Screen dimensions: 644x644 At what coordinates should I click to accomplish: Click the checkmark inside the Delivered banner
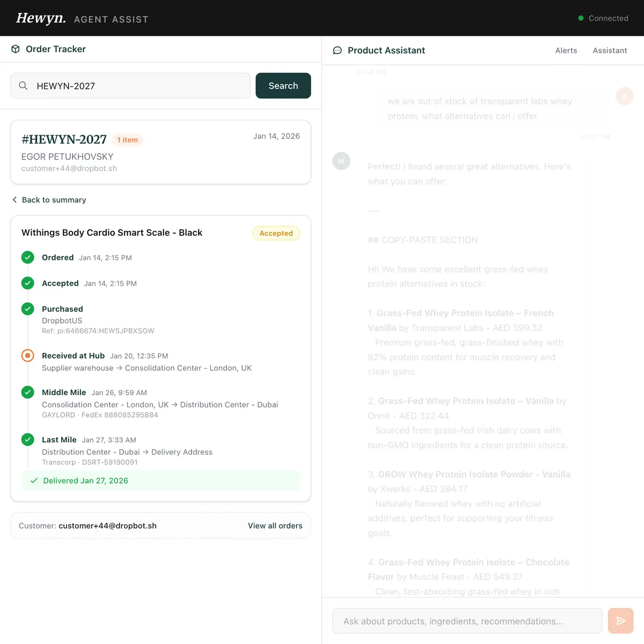pos(34,480)
